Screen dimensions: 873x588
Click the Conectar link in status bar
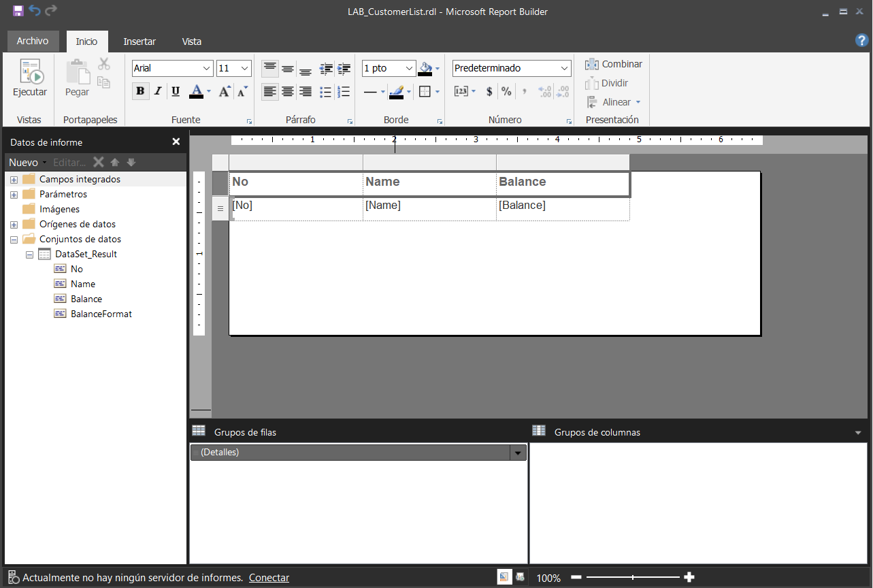click(269, 578)
